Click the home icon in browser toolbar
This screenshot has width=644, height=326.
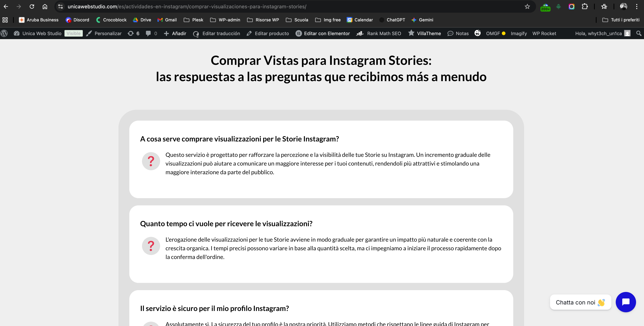pos(45,7)
